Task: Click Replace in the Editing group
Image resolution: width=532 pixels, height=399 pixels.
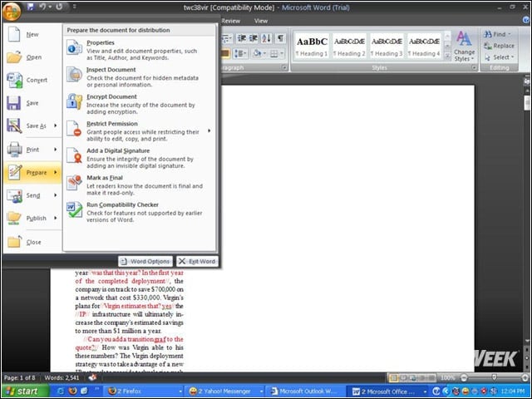Action: [500, 46]
